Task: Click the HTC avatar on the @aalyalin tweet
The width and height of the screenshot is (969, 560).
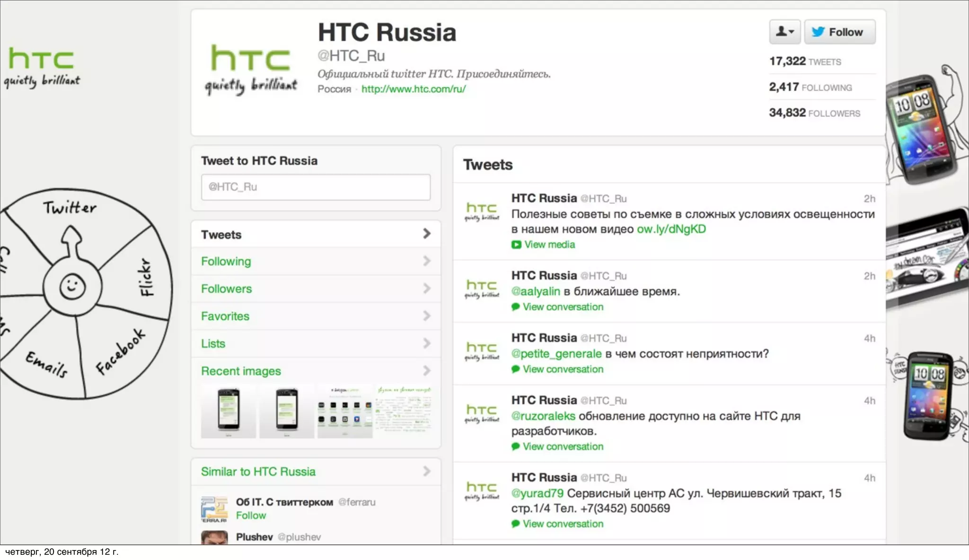Action: coord(482,289)
